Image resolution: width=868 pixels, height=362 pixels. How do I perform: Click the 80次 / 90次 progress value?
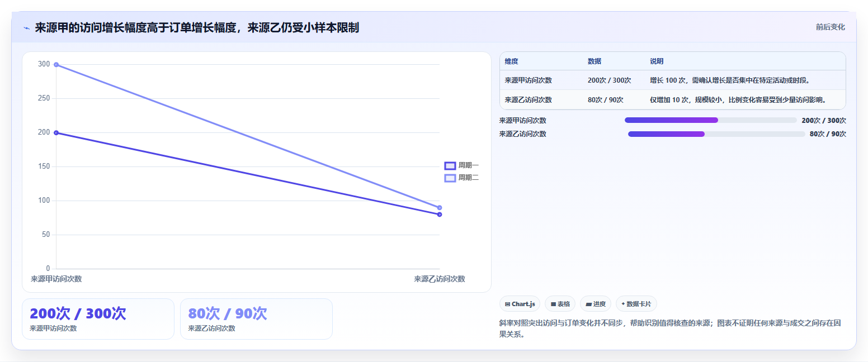[x=828, y=134]
